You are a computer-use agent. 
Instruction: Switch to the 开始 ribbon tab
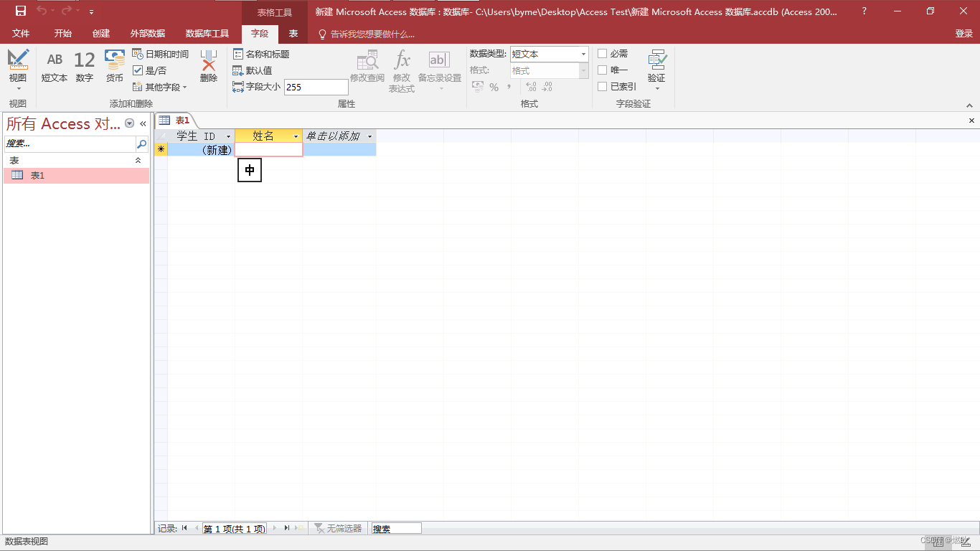pyautogui.click(x=63, y=34)
